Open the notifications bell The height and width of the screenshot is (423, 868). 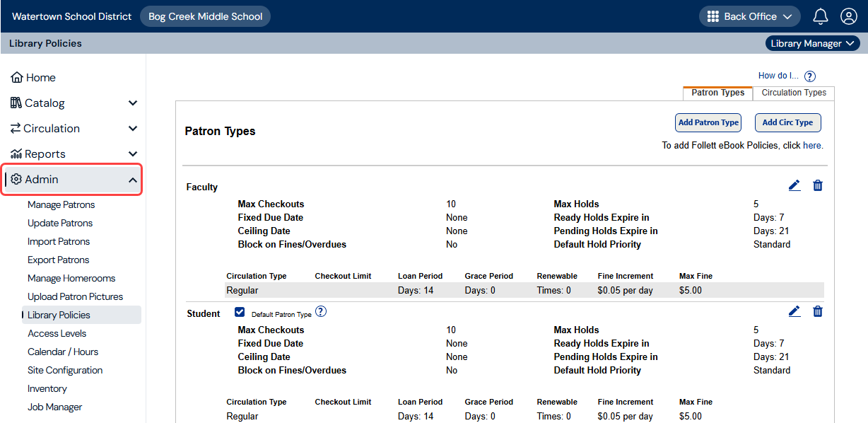pos(820,16)
